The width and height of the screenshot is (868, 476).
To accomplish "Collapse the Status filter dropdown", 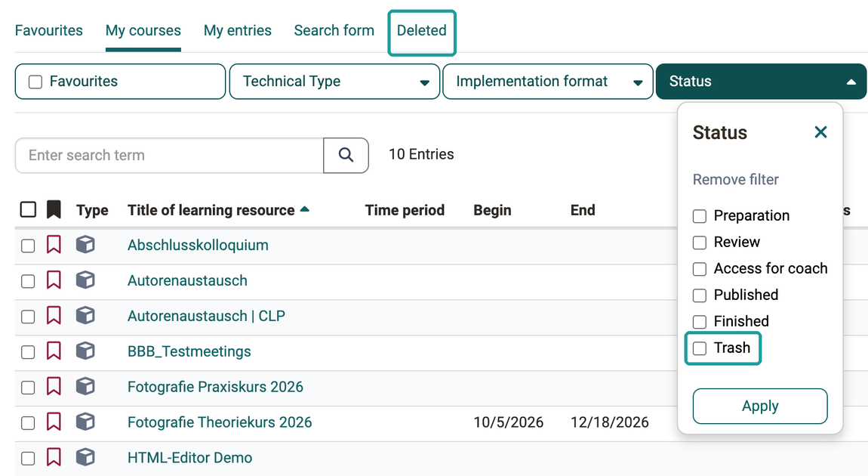I will tap(761, 82).
